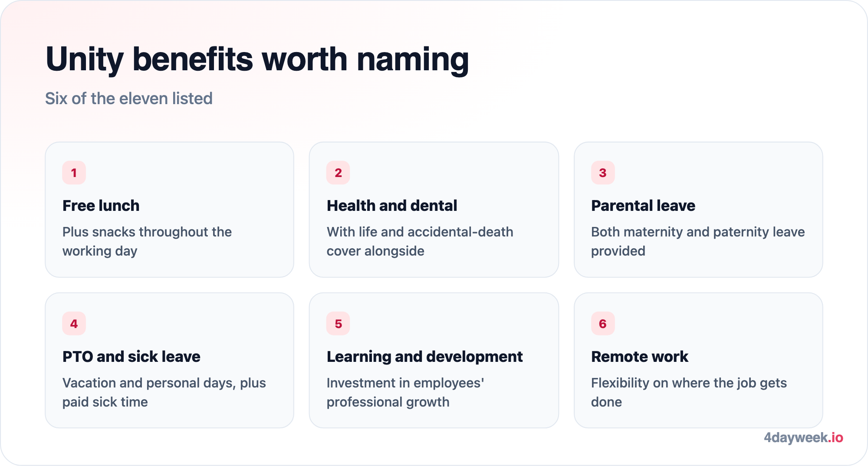This screenshot has width=868, height=466.
Task: Select the flexibility on where job description
Action: click(x=689, y=392)
